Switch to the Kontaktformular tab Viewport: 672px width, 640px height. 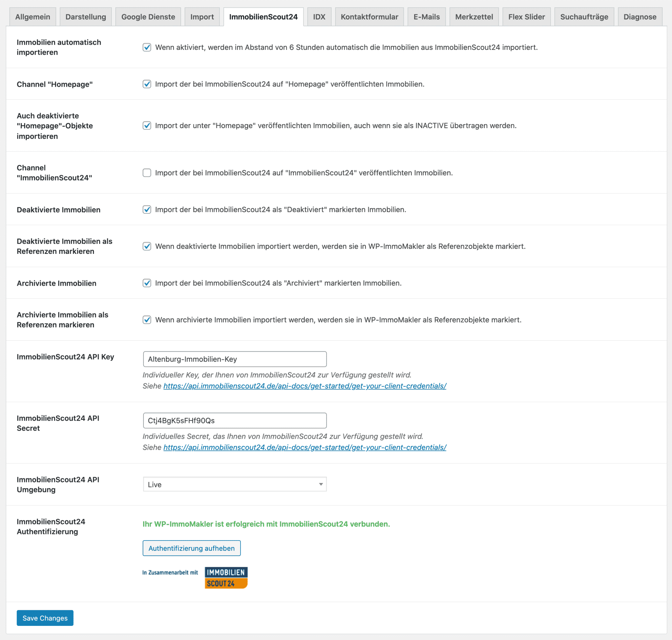[x=369, y=17]
